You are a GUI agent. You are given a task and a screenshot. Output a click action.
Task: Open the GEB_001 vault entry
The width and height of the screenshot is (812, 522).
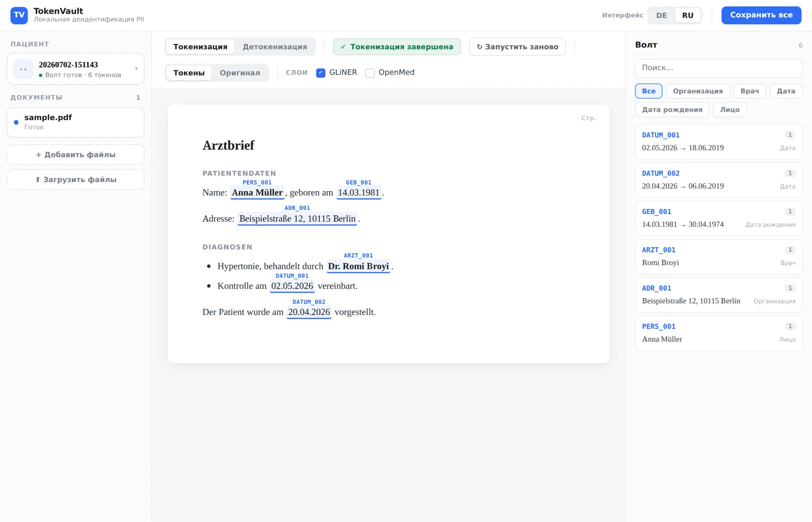pos(719,218)
